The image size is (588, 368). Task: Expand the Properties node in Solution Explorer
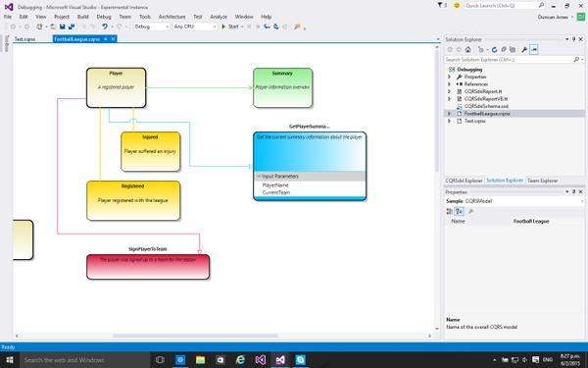(449, 77)
